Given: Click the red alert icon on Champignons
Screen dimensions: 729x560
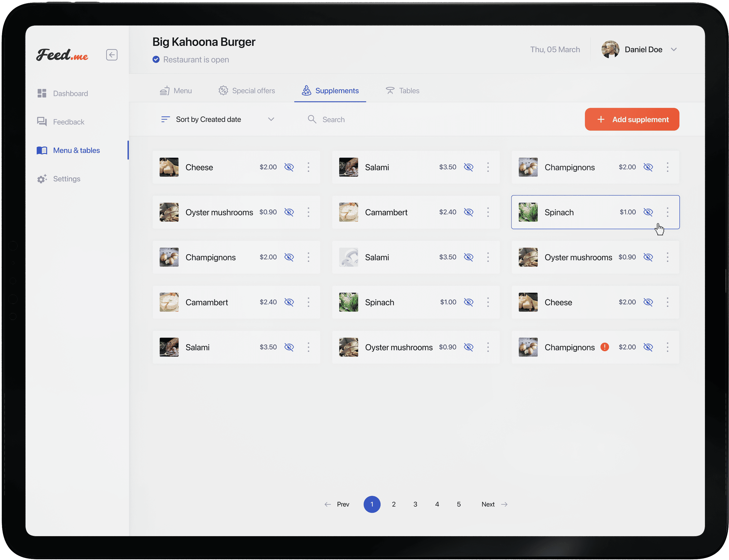Looking at the screenshot, I should click(x=604, y=347).
